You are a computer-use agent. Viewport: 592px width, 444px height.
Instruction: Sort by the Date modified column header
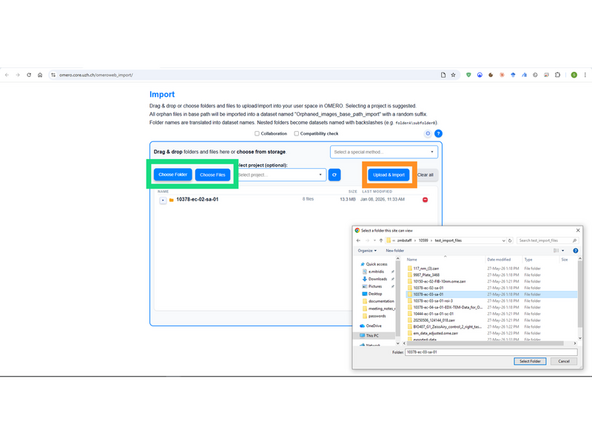click(499, 260)
